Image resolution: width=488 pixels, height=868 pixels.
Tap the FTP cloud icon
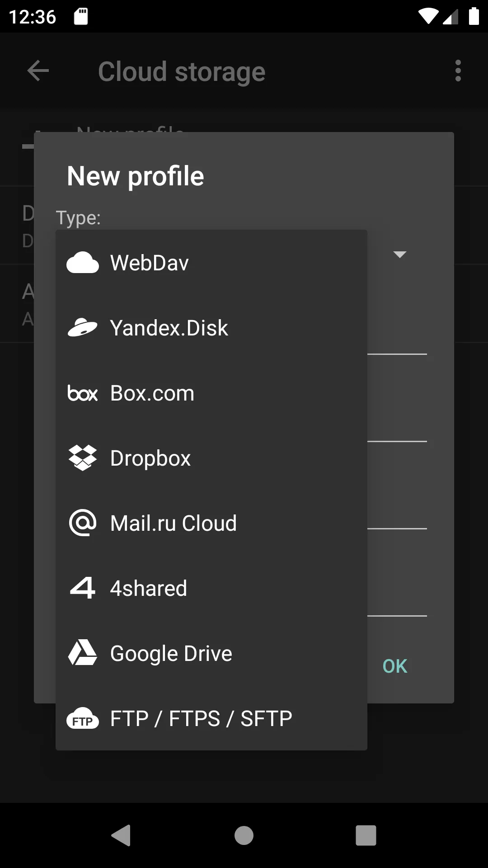[83, 718]
